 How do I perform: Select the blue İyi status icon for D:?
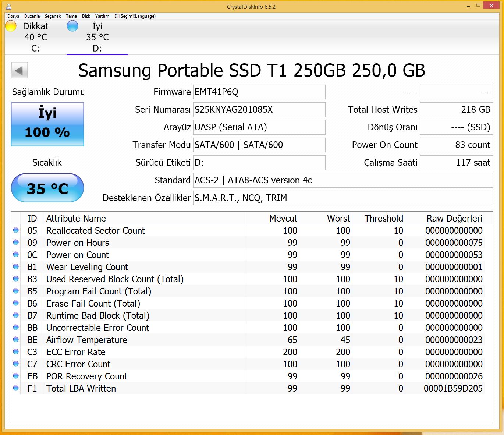click(72, 26)
